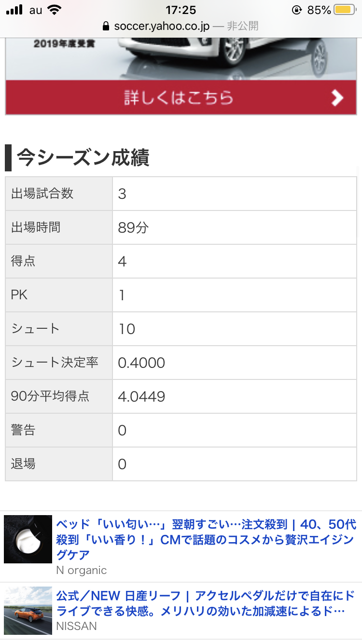Tap the padlock icon in address bar
The image size is (362, 644).
[x=106, y=26]
